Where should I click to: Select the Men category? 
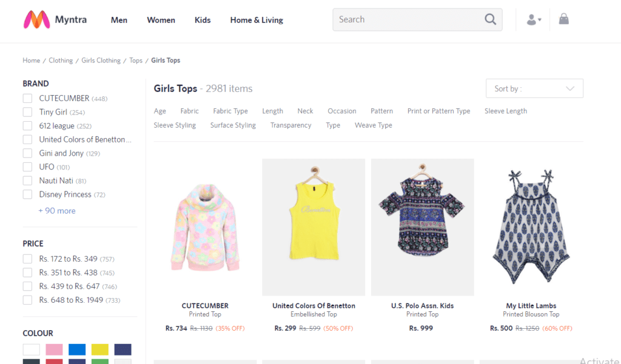[x=119, y=20]
